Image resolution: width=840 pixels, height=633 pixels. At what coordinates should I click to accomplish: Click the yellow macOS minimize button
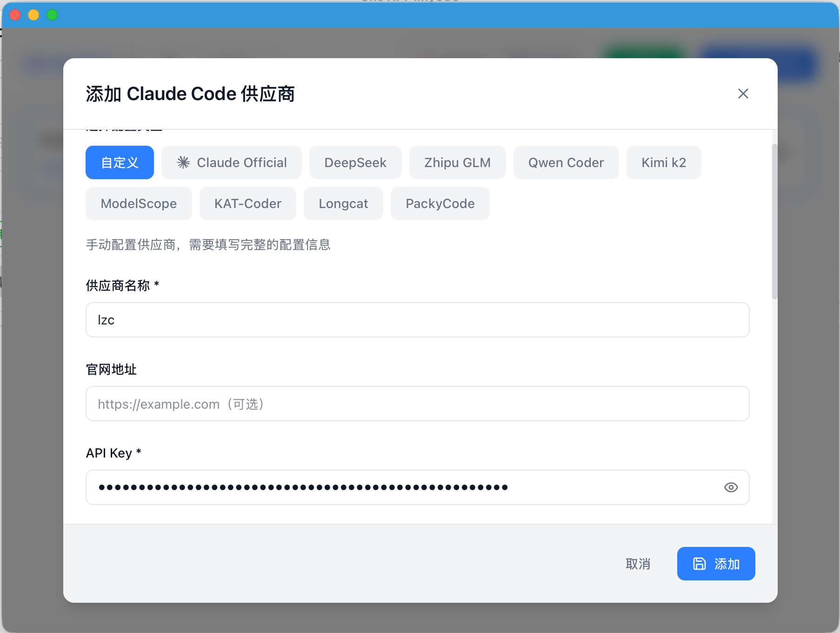tap(33, 15)
